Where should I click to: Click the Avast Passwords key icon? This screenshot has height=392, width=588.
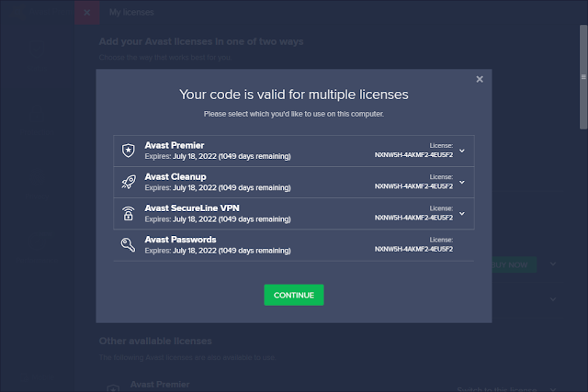click(x=128, y=244)
